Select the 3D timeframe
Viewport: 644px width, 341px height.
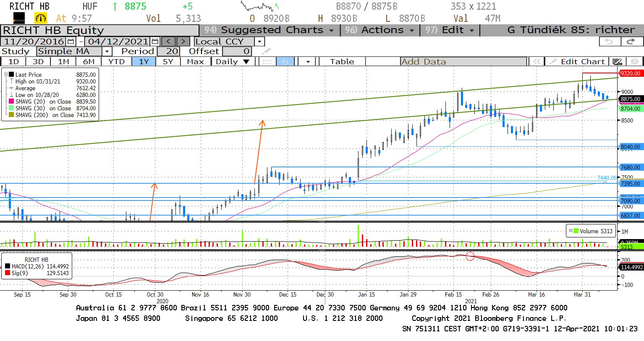tap(38, 62)
